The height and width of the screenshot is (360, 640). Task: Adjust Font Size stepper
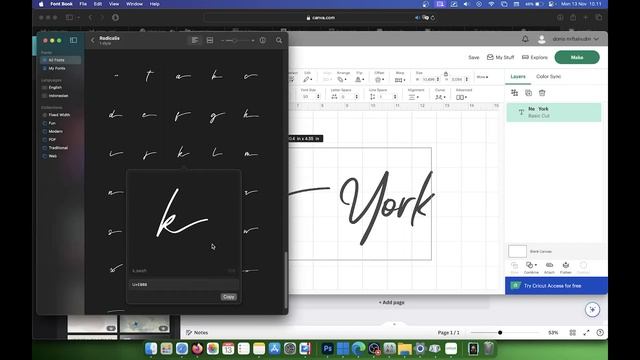tap(318, 97)
